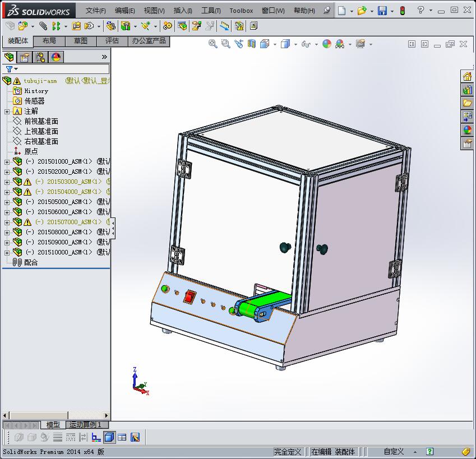Toggle the 3D shaded view button in bottom toolbar

[109, 437]
